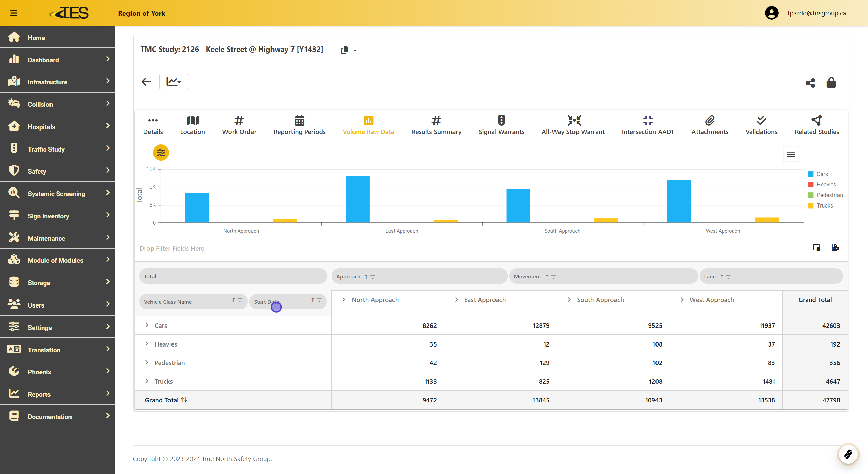Toggle the main hamburger menu
This screenshot has height=474, width=868.
point(14,13)
